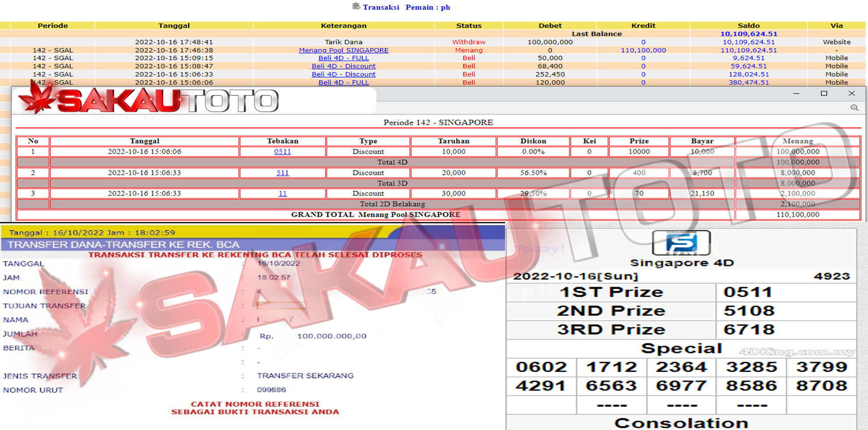
Task: Click the TRANSFER DANA-TRANSFER KE REK. BCA heading
Action: tap(124, 244)
